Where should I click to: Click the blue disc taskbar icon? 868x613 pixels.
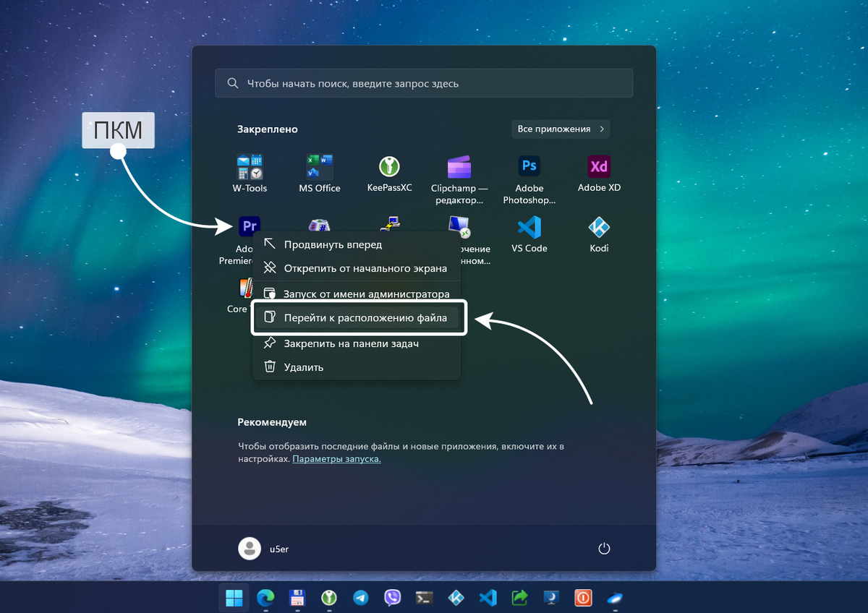point(615,598)
